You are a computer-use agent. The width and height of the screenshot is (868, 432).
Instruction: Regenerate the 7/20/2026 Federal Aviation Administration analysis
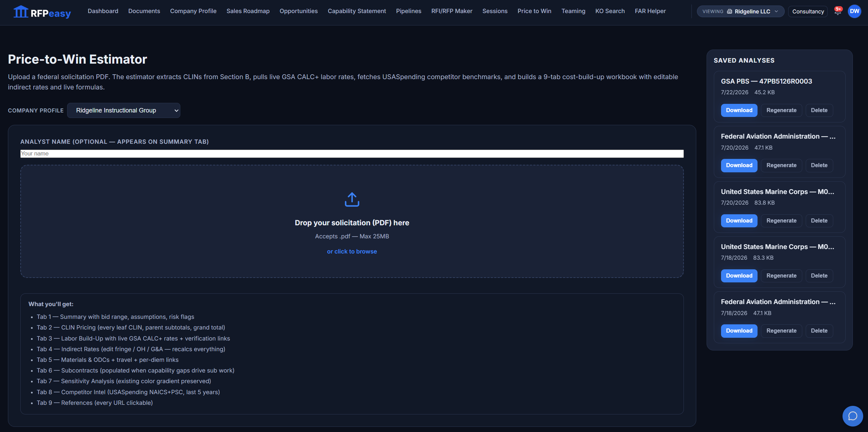[x=781, y=165]
